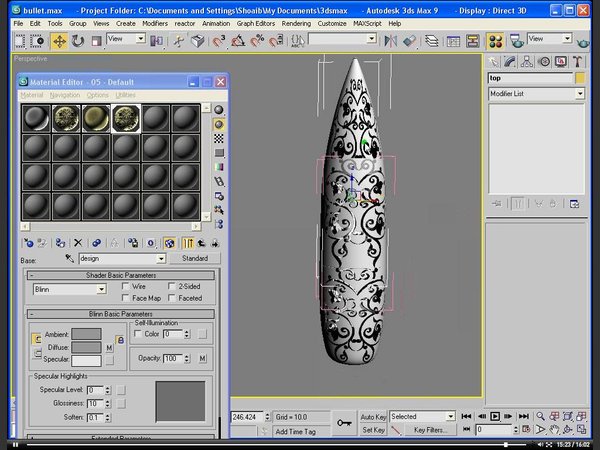Click the Key Filters button
Viewport: 600px width, 450px height.
click(x=430, y=430)
